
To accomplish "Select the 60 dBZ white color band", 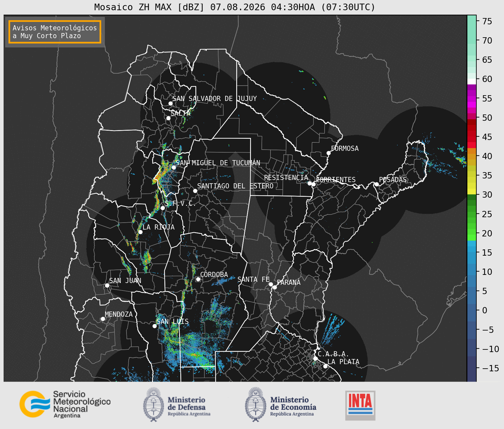I will pyautogui.click(x=472, y=81).
